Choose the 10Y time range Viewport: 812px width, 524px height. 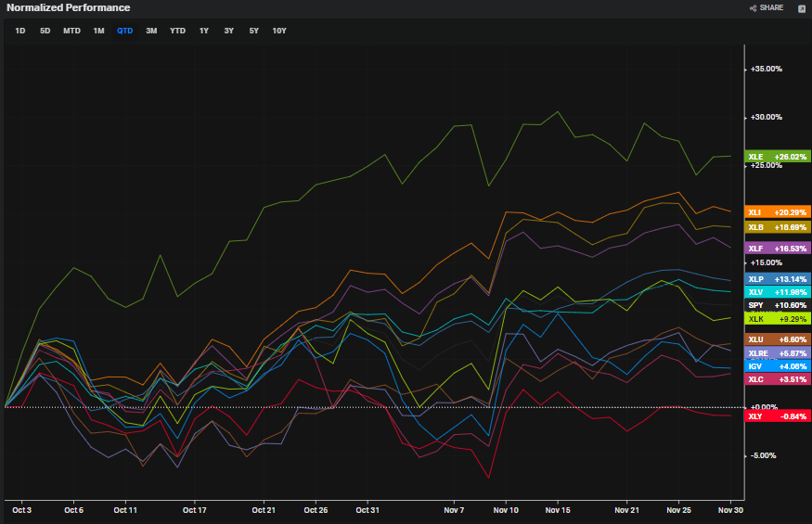point(279,31)
